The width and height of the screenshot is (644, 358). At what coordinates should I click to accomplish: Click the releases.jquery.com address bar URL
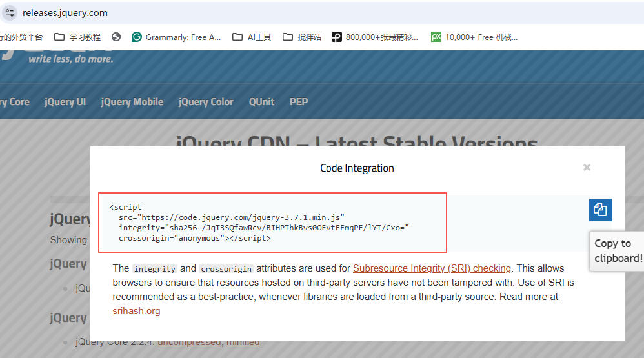point(65,13)
